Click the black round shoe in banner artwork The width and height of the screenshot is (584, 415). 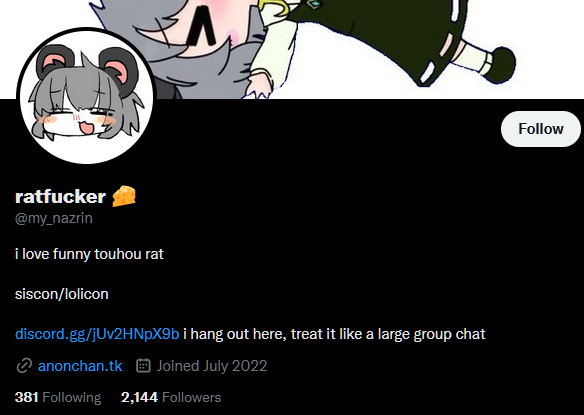click(x=501, y=65)
